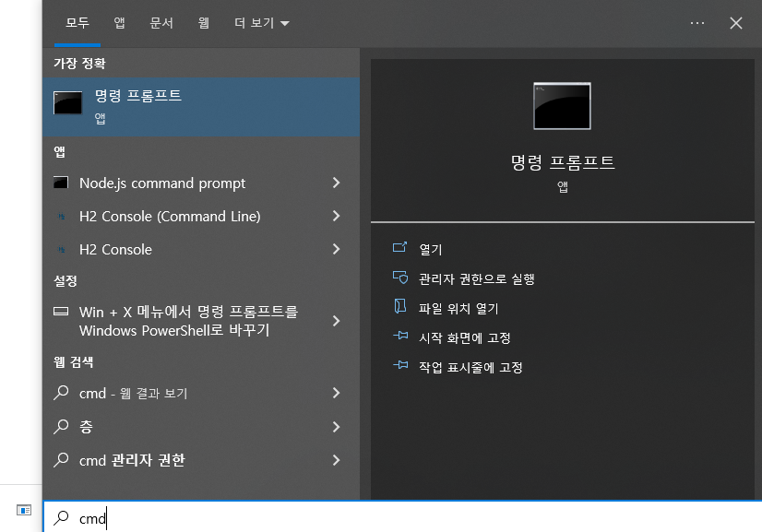
Task: Click the magnifier icon in search box
Action: [61, 518]
